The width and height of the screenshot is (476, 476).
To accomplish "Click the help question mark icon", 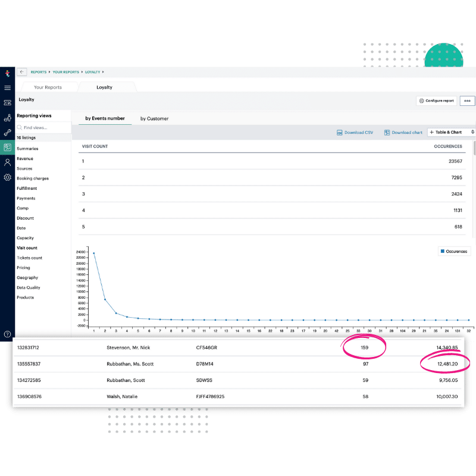I will [7, 334].
